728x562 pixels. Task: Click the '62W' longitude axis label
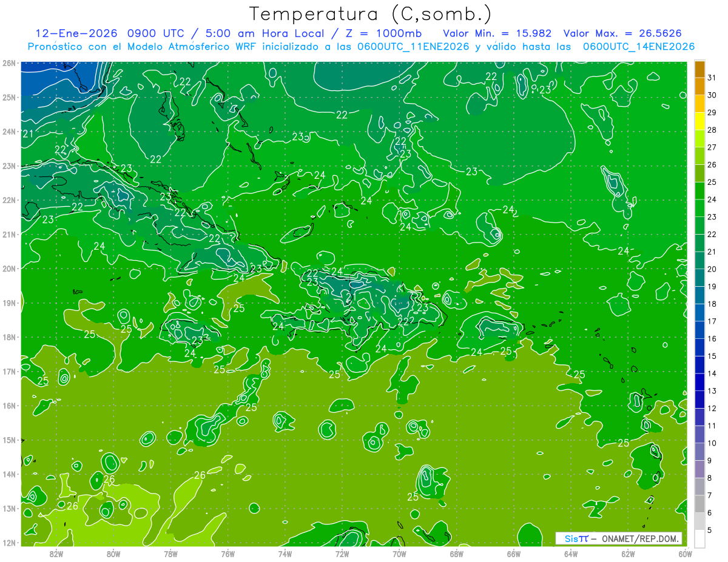[x=629, y=554]
